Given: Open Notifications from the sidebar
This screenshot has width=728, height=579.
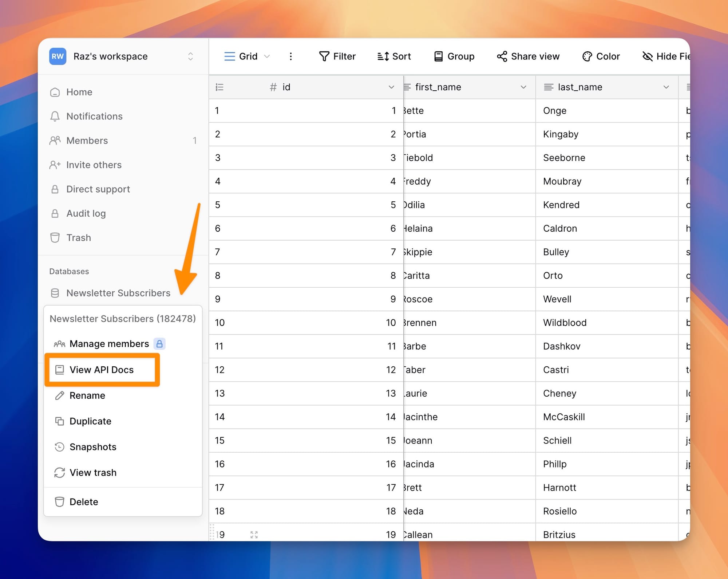Looking at the screenshot, I should [94, 116].
